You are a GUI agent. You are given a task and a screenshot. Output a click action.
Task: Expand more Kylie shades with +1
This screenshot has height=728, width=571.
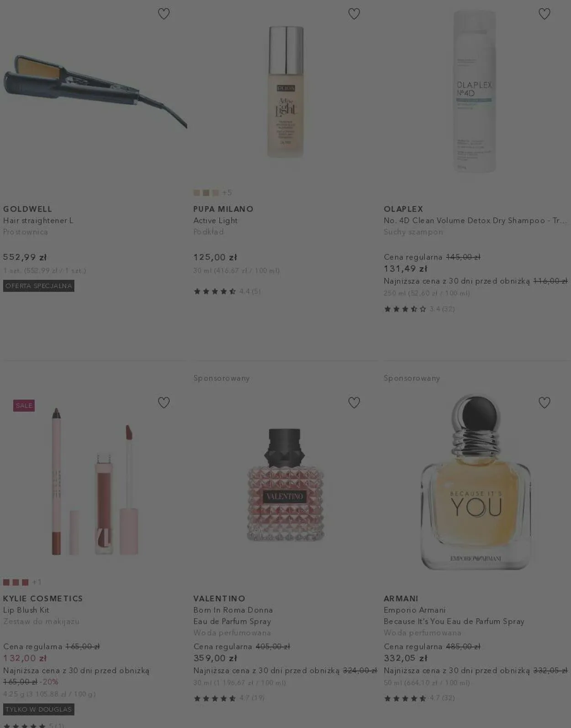(x=37, y=582)
